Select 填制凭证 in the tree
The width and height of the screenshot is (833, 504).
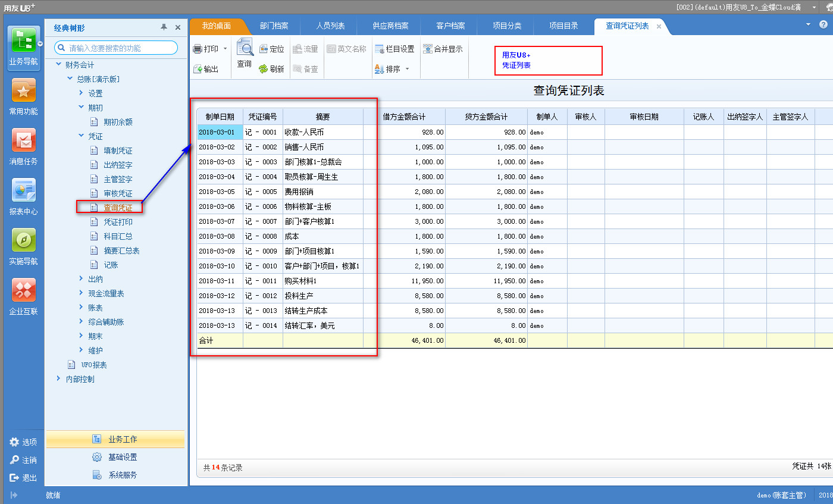point(118,151)
